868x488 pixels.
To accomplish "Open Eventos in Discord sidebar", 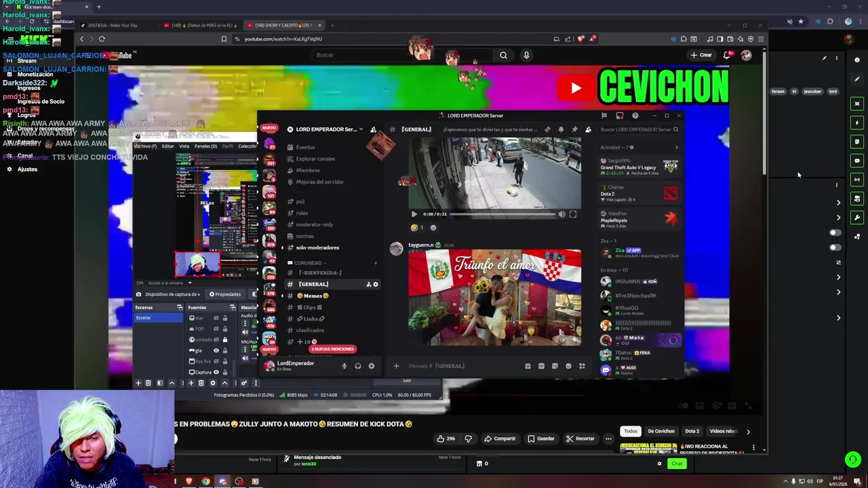I will [305, 147].
